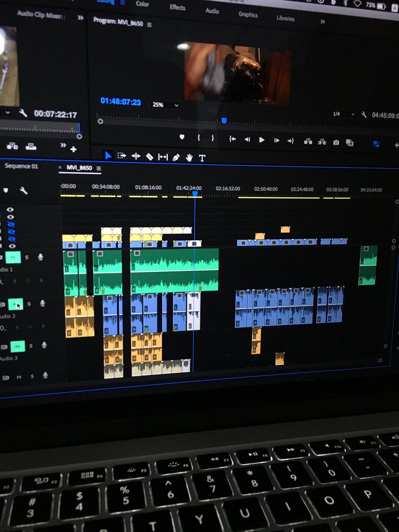Image resolution: width=399 pixels, height=532 pixels.
Task: Select the Selection arrow tool
Action: coord(108,155)
